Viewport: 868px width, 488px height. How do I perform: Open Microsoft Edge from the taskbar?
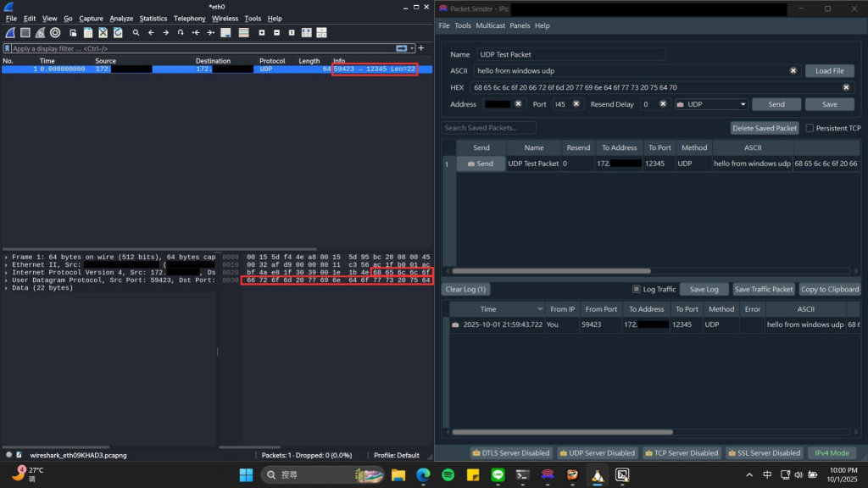pos(424,474)
